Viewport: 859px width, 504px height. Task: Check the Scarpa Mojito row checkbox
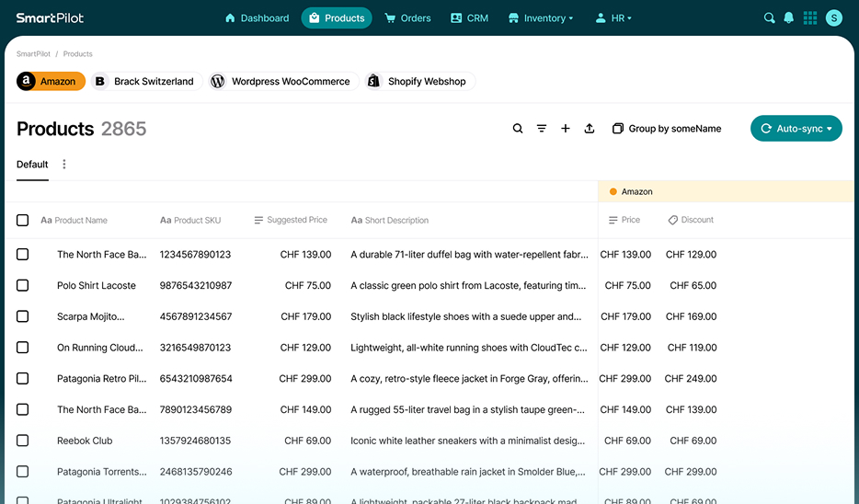click(x=22, y=316)
